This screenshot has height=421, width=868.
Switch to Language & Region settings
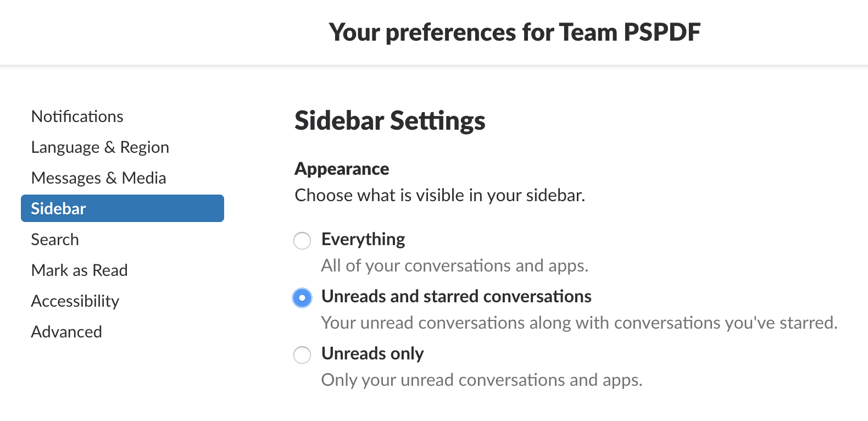(x=100, y=147)
